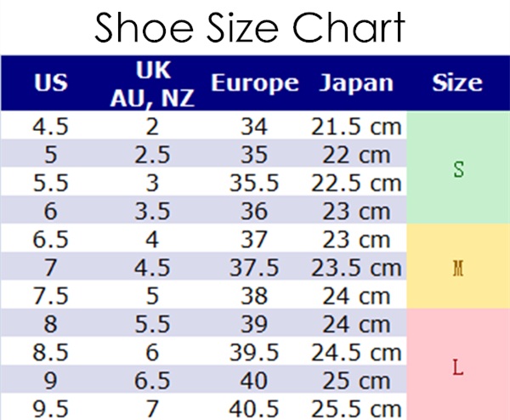Screen dimensions: 510x420
Task: Select the 24.5 cm Japan cell
Action: pyautogui.click(x=356, y=352)
